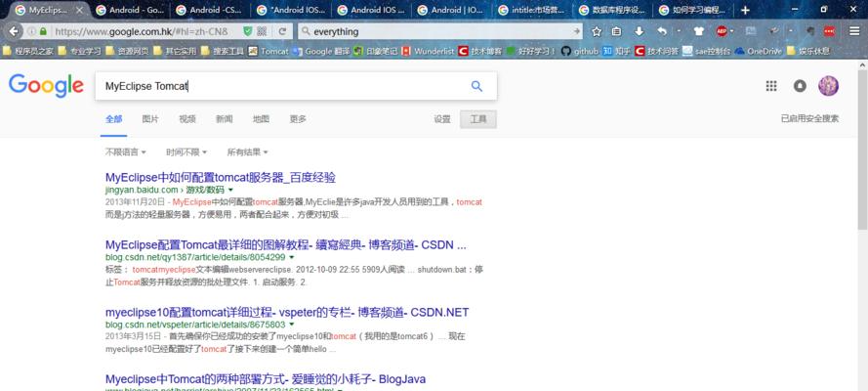The width and height of the screenshot is (868, 391).
Task: Go back with the browser back arrow
Action: click(14, 31)
